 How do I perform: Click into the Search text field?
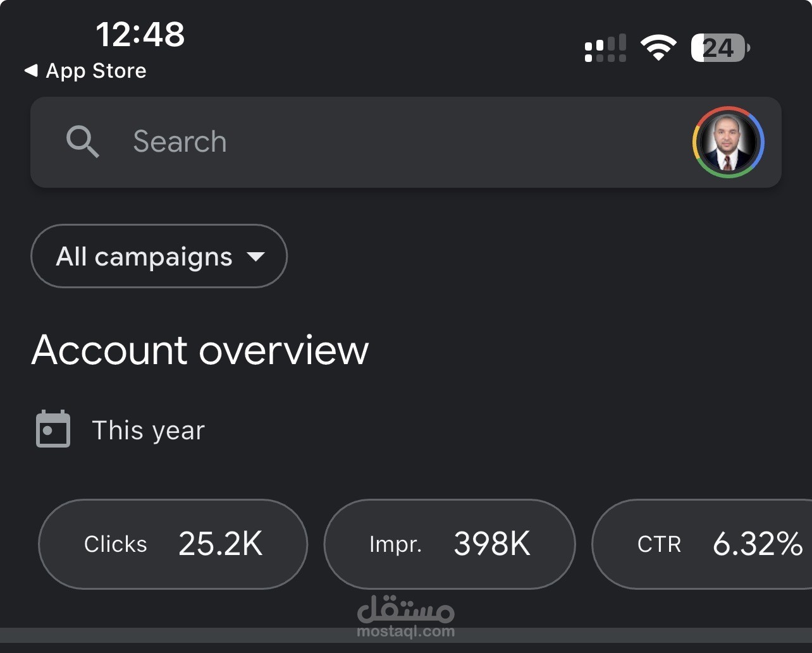point(379,142)
